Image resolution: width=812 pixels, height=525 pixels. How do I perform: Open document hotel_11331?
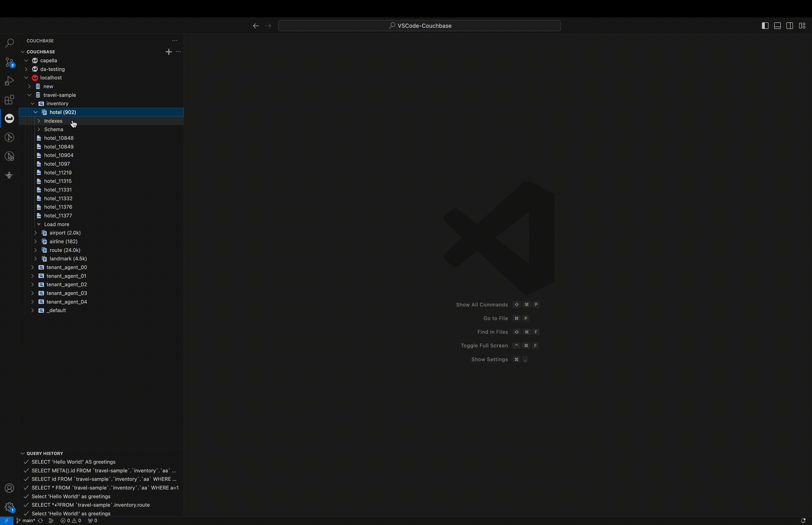(x=101, y=190)
